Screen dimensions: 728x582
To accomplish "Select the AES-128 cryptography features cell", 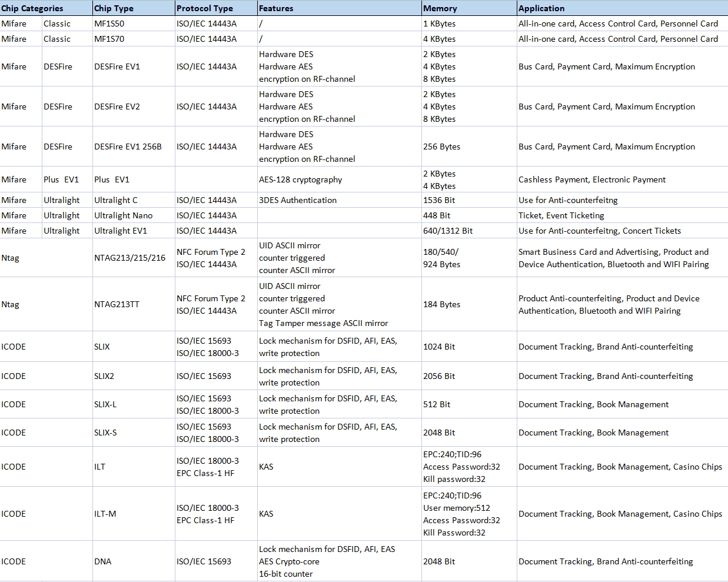I will click(300, 179).
